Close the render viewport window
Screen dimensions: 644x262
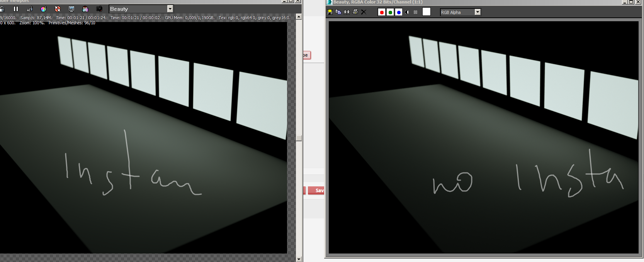click(x=298, y=1)
